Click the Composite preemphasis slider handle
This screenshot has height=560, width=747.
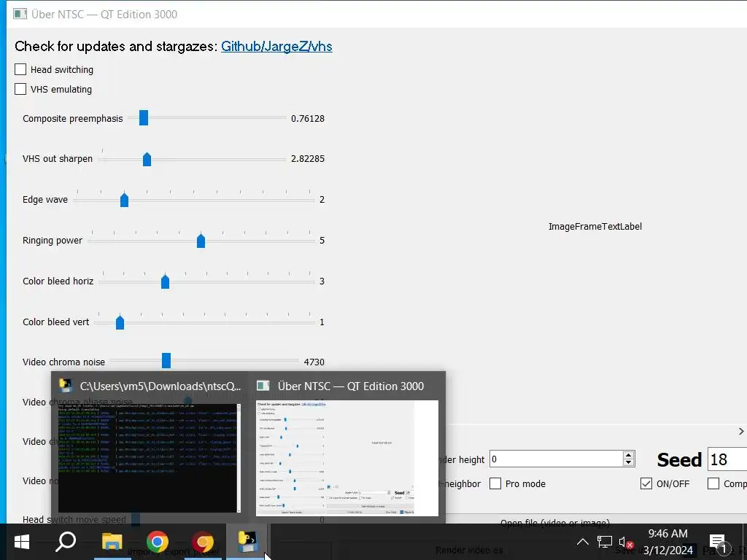144,117
